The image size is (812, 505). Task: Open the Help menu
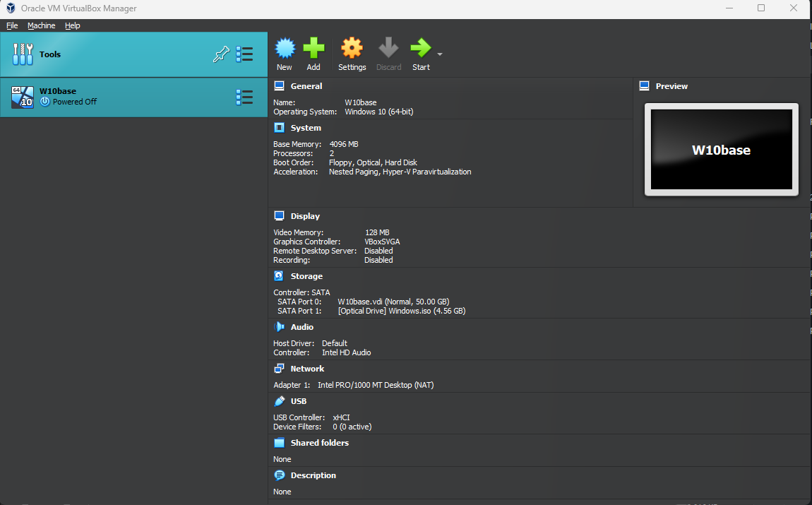point(73,25)
